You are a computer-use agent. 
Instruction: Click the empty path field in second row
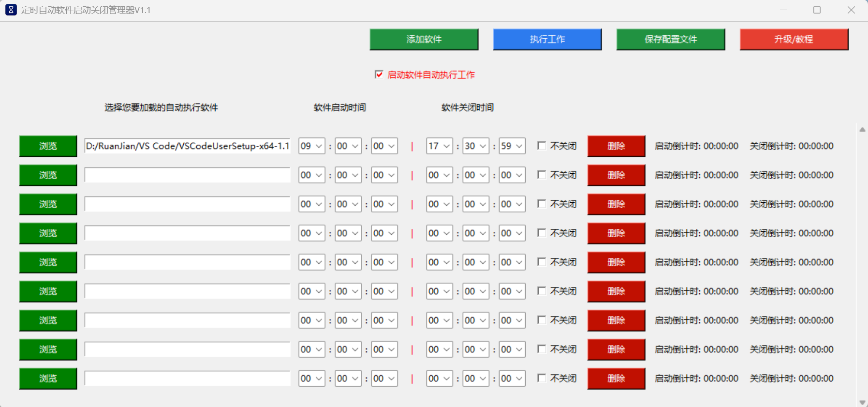187,175
